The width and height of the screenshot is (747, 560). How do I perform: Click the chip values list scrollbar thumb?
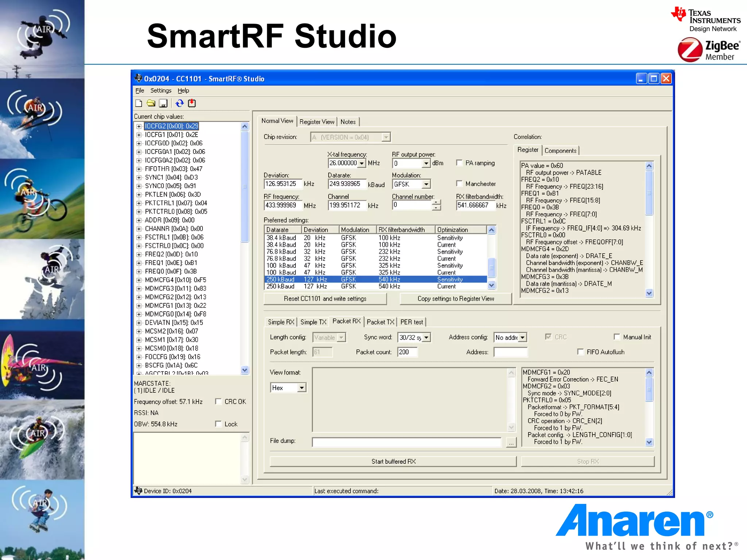[245, 186]
